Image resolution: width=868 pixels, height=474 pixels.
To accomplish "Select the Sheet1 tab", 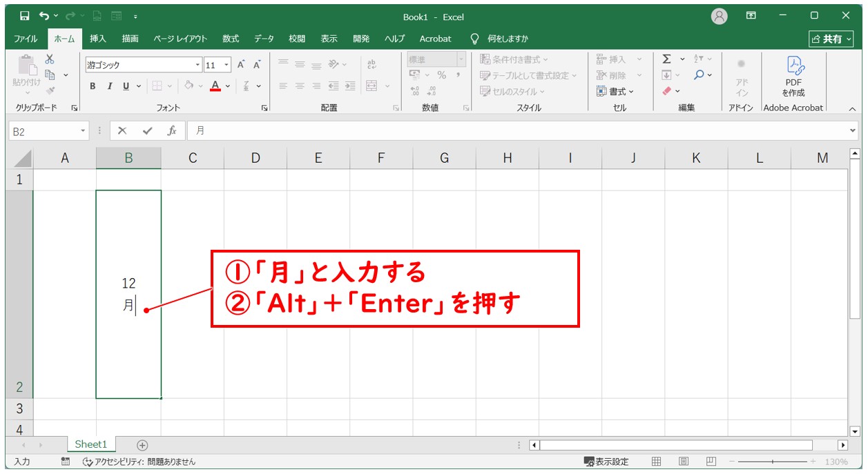I will tap(91, 444).
